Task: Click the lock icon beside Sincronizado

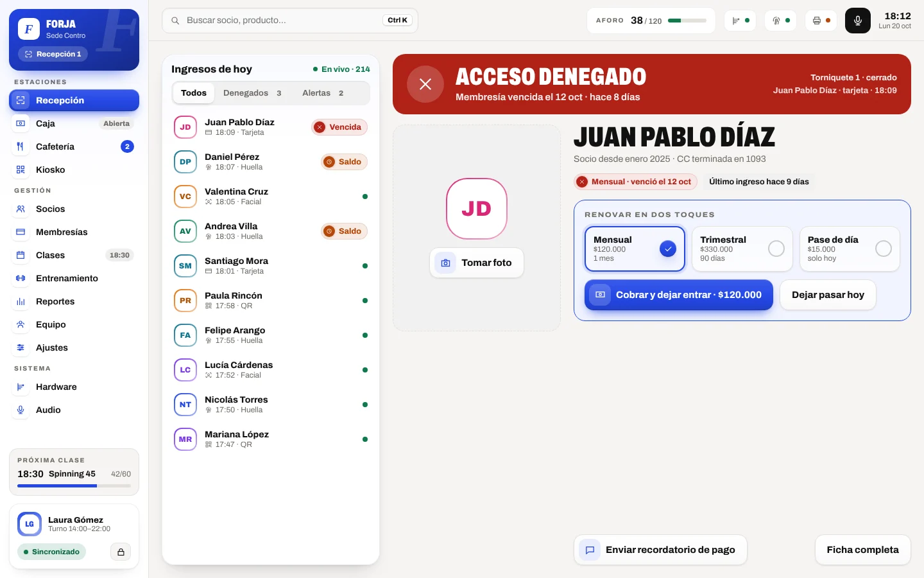Action: (121, 552)
